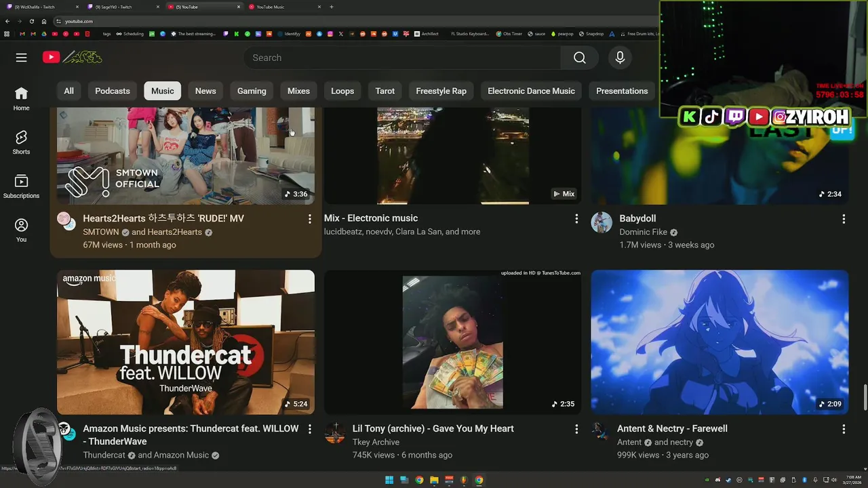This screenshot has width=868, height=488.
Task: Start voice search with the microphone
Action: [x=620, y=58]
